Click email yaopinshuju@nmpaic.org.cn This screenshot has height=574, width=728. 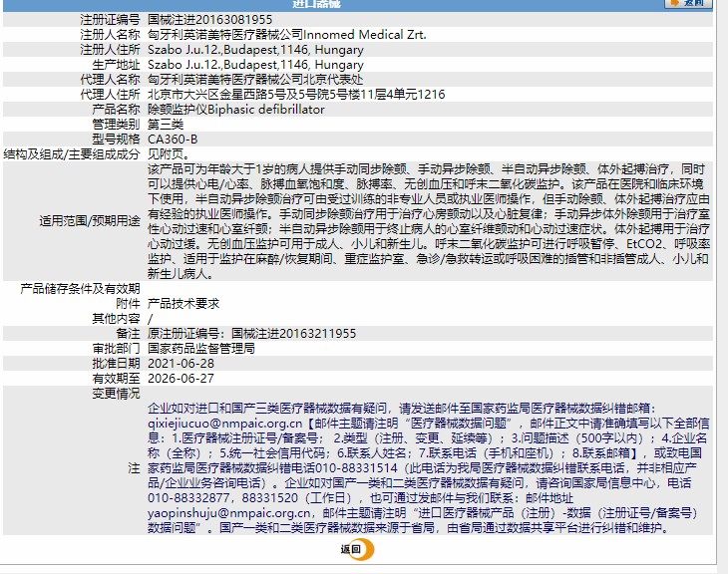[x=229, y=513]
